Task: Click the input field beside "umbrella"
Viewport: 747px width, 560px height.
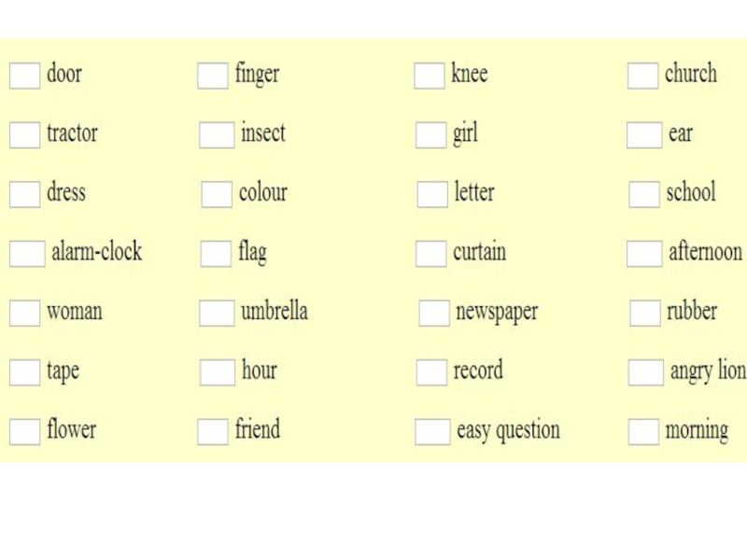Action: (x=216, y=313)
